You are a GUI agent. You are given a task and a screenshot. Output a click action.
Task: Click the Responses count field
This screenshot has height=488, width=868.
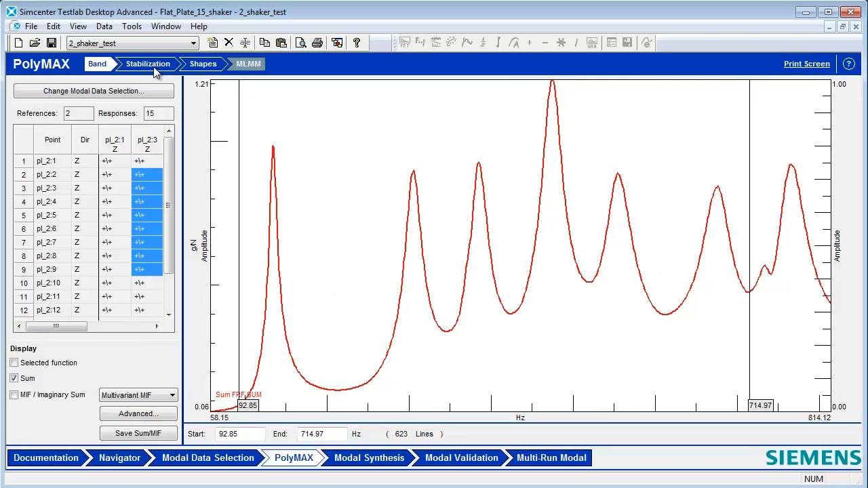[x=158, y=113]
